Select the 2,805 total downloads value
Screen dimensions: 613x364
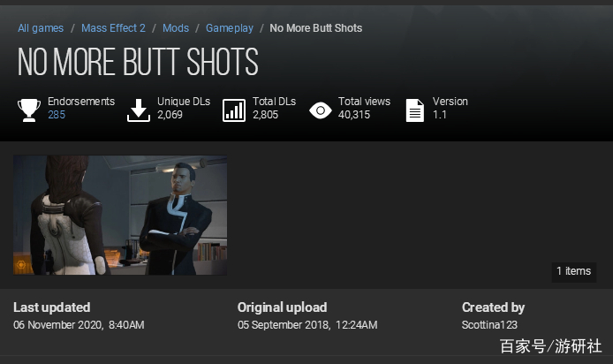[266, 115]
